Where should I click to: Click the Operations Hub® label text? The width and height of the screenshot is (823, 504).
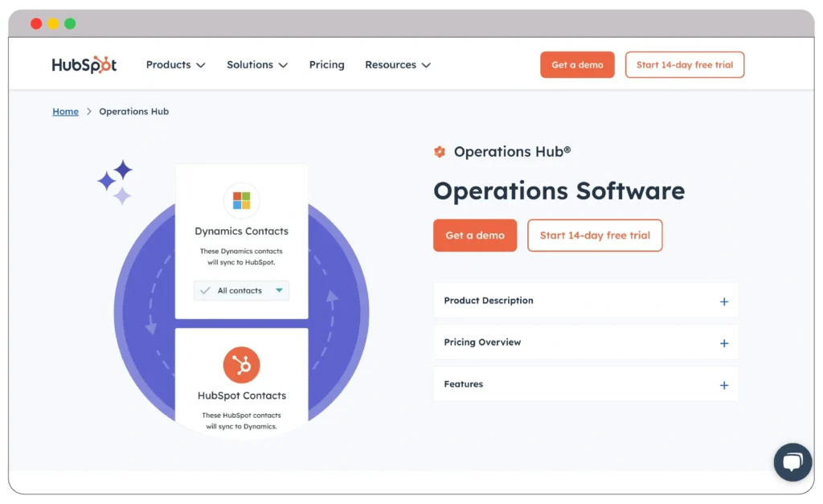coord(512,152)
